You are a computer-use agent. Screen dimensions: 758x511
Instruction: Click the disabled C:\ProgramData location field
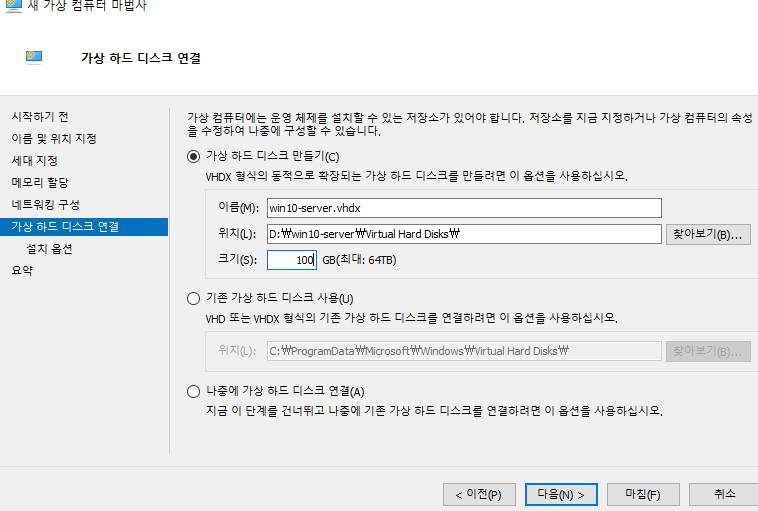point(464,351)
